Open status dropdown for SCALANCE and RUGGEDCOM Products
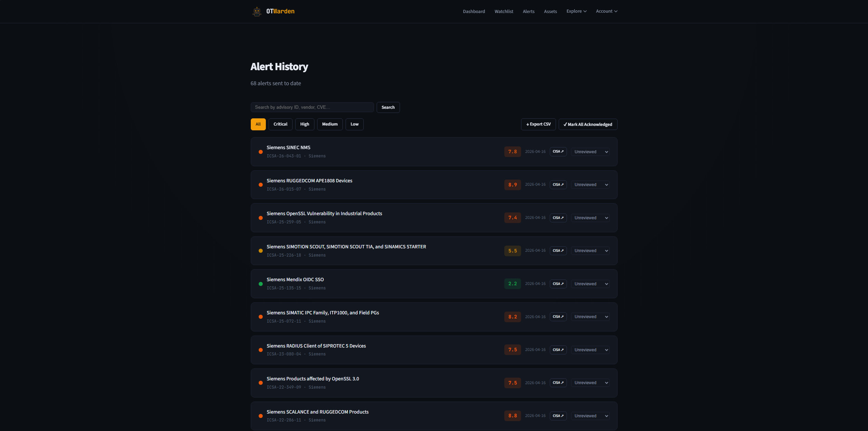This screenshot has height=431, width=868. [590, 416]
